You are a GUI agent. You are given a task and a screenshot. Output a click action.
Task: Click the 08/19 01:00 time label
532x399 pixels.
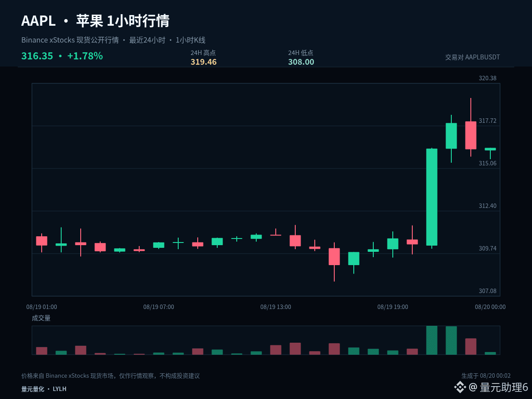tap(42, 307)
